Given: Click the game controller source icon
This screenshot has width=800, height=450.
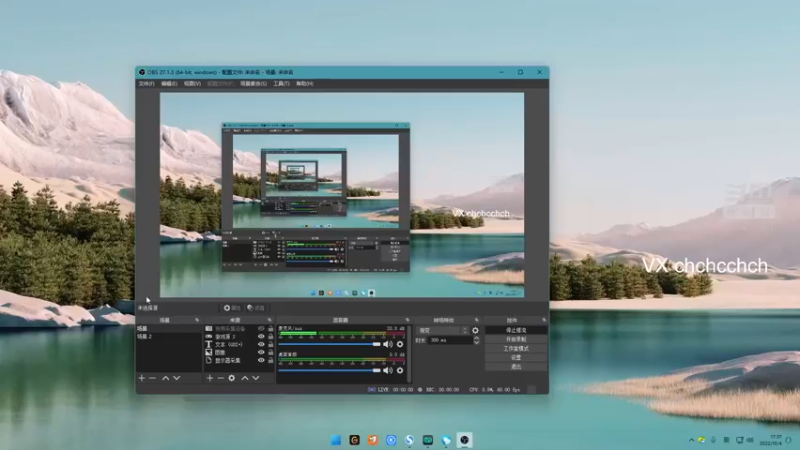Looking at the screenshot, I should (x=209, y=337).
